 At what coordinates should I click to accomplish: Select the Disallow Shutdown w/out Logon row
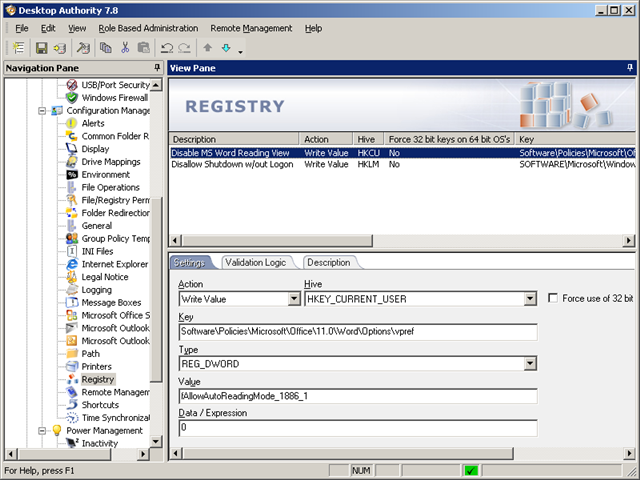point(402,164)
